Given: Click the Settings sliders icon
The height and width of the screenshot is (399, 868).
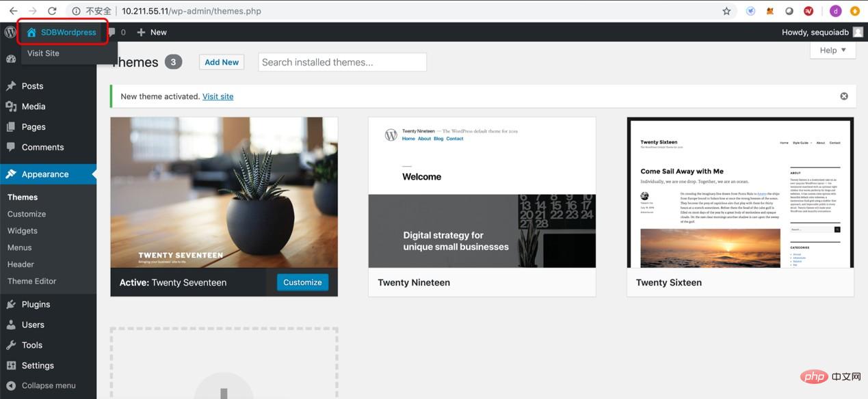Looking at the screenshot, I should [10, 366].
